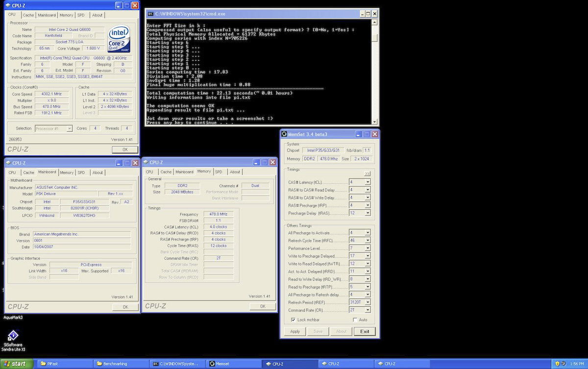Switch to the SPD tab in the DDR2 memory CPU-Z window

pos(219,172)
